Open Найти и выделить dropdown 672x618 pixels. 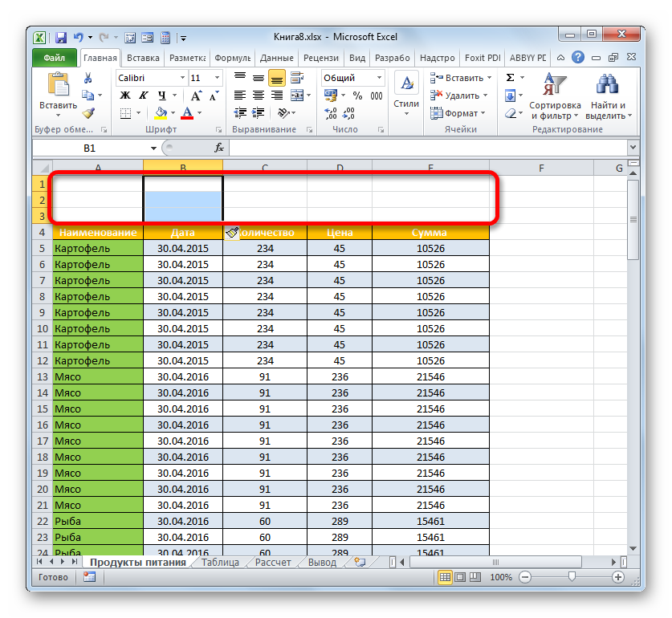pos(609,97)
